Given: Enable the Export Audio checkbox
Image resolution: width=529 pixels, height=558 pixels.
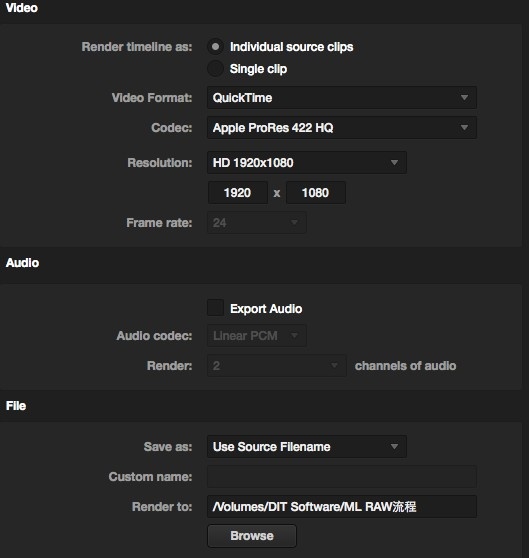Looking at the screenshot, I should (215, 308).
